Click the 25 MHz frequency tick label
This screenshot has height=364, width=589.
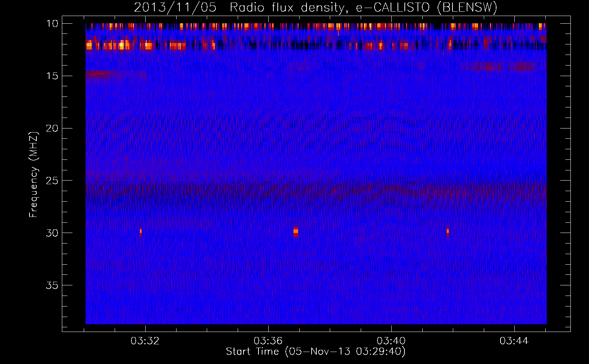52,181
